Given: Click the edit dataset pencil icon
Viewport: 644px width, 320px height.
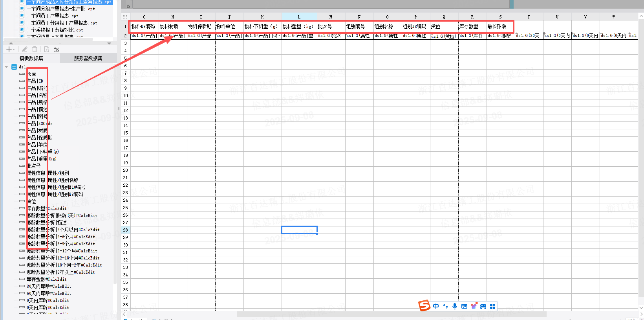Looking at the screenshot, I should 25,49.
